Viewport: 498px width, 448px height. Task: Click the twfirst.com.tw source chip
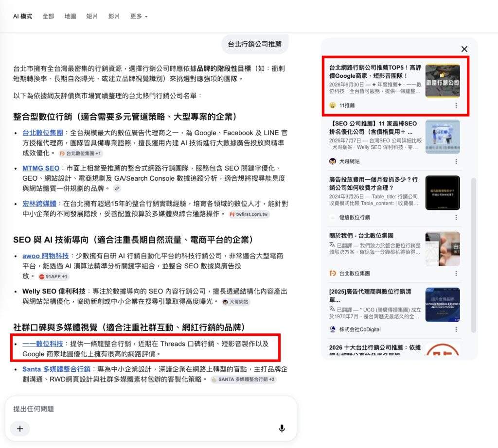coord(249,214)
